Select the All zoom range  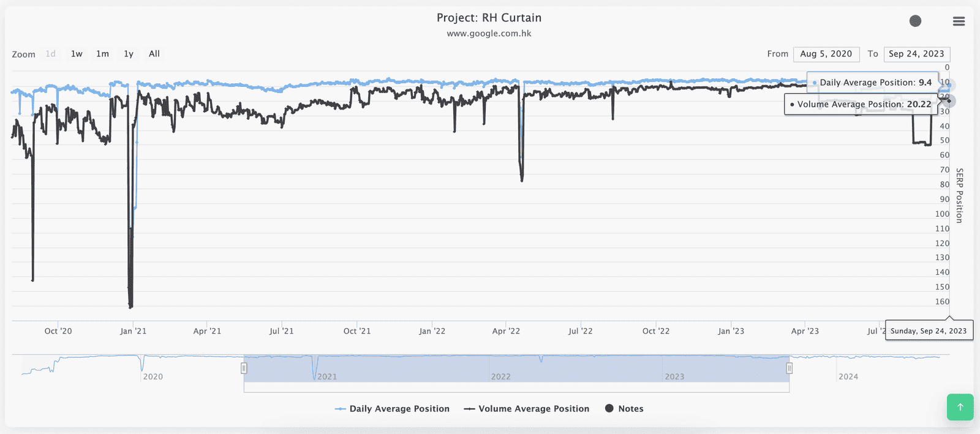pos(154,54)
